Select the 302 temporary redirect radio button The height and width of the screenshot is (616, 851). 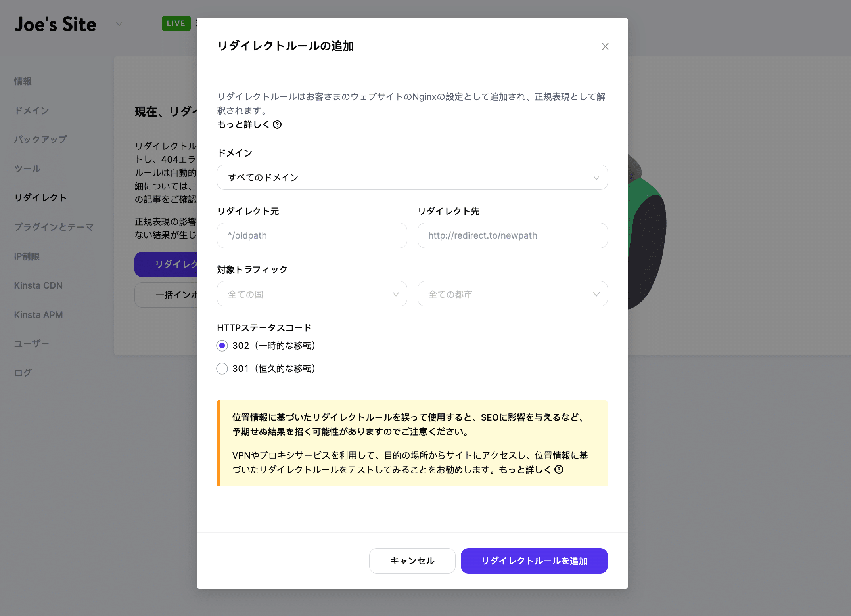coord(222,346)
